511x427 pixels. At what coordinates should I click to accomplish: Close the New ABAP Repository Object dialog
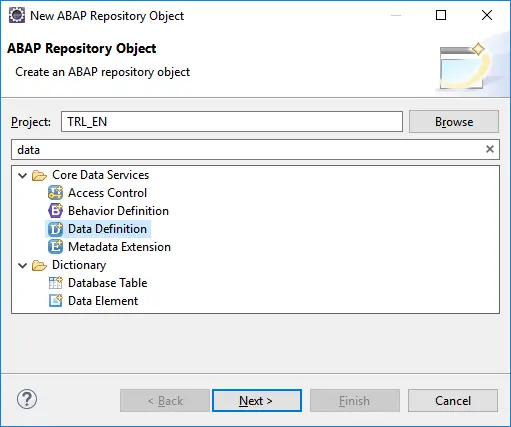point(487,15)
